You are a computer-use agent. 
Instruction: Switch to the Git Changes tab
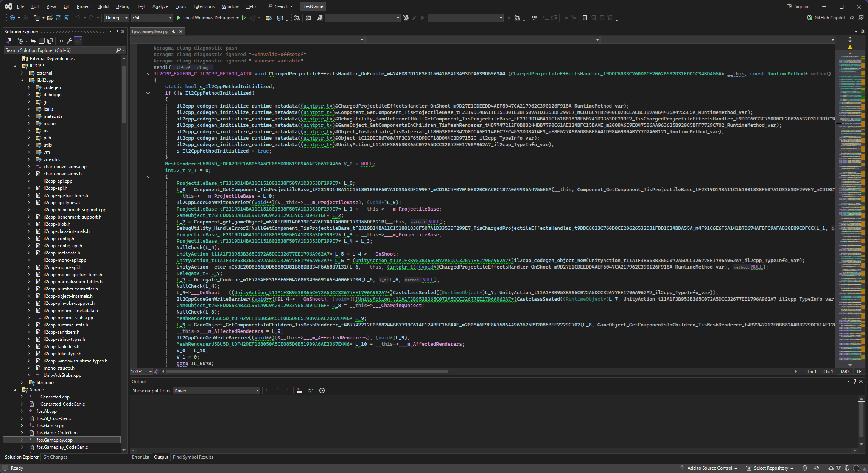coord(55,457)
